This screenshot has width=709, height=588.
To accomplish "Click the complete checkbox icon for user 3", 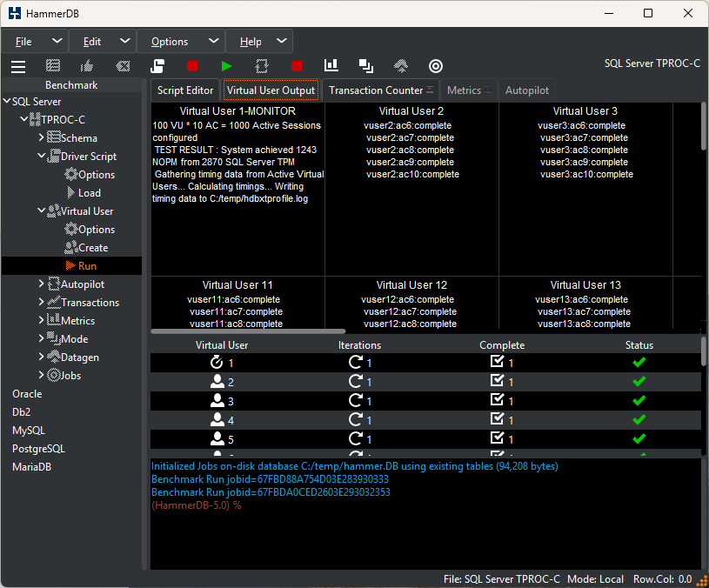I will 497,399.
